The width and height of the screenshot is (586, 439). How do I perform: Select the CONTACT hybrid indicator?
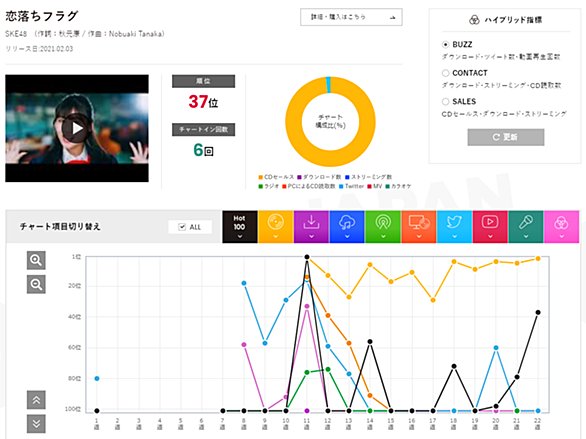coord(445,73)
